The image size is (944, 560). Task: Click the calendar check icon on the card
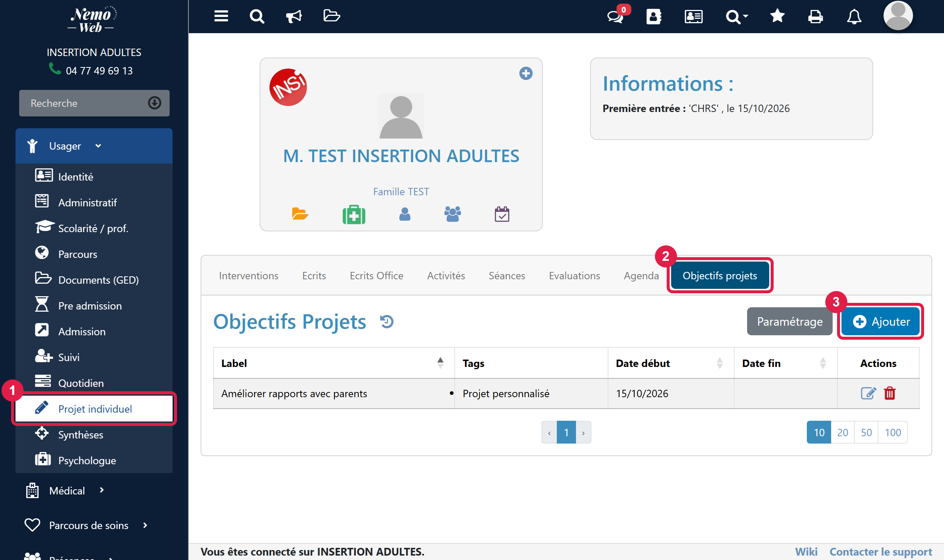[502, 214]
